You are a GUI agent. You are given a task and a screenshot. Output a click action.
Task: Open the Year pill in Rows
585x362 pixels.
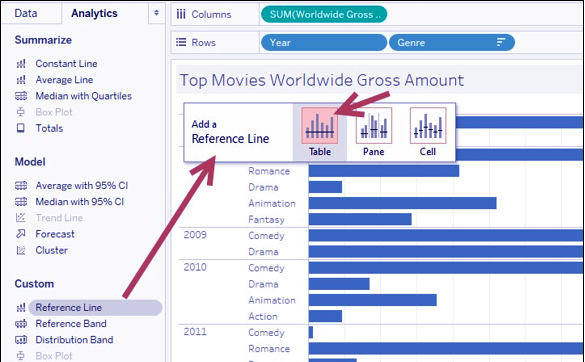[x=324, y=42]
